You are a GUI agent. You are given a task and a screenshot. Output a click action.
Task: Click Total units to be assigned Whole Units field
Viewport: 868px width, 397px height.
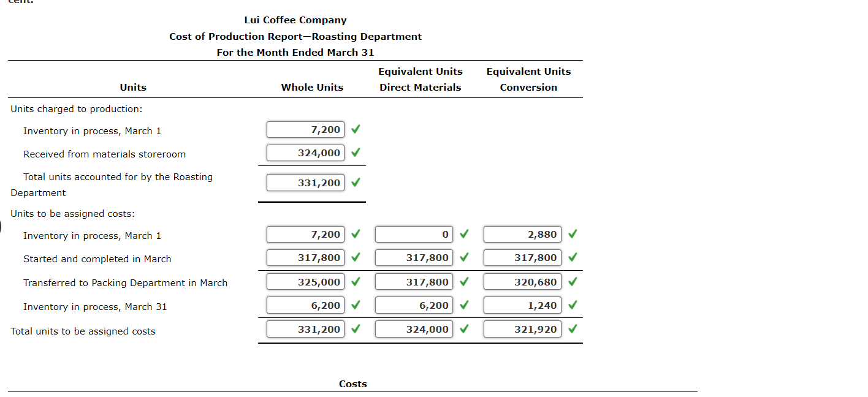pos(305,329)
